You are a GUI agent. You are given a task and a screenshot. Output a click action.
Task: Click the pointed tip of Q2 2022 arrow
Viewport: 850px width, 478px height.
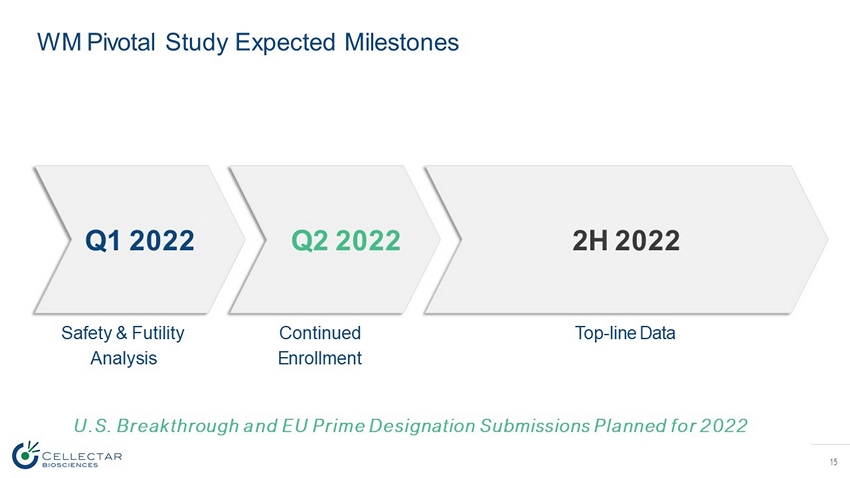coord(437,240)
